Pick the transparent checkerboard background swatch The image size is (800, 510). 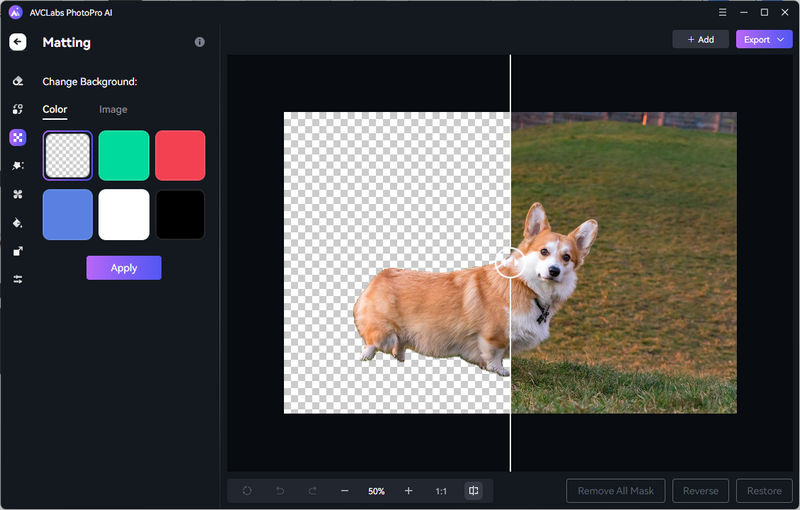tap(68, 156)
